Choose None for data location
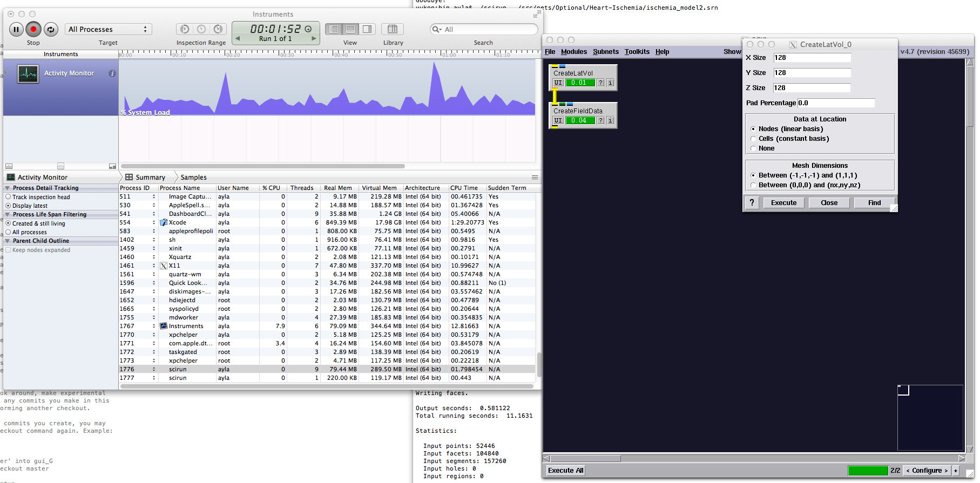Viewport: 980px width, 483px height. [x=753, y=148]
